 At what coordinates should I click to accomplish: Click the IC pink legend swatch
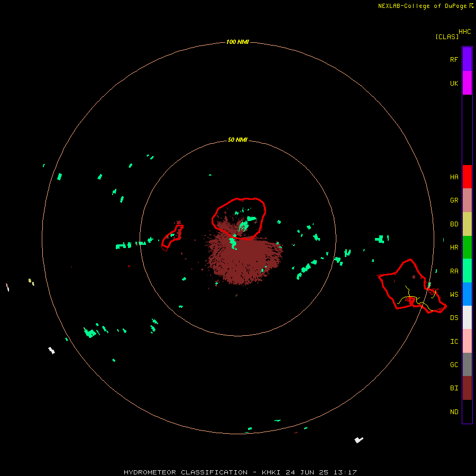pyautogui.click(x=467, y=341)
